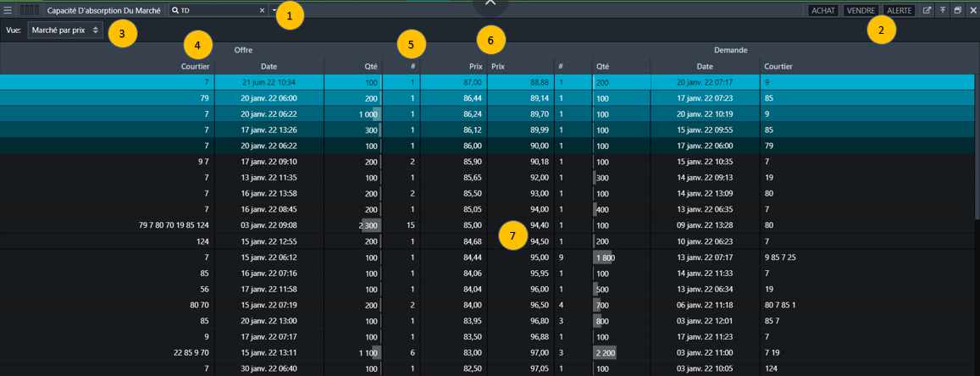Click in the TD symbol search field
Viewport: 980px width, 376px height.
[x=218, y=10]
